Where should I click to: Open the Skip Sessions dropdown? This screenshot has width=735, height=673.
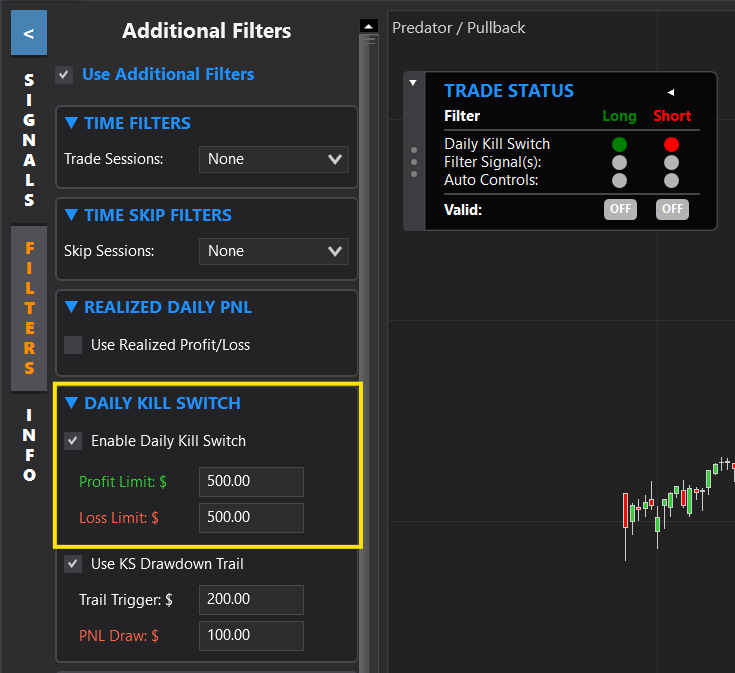(273, 251)
